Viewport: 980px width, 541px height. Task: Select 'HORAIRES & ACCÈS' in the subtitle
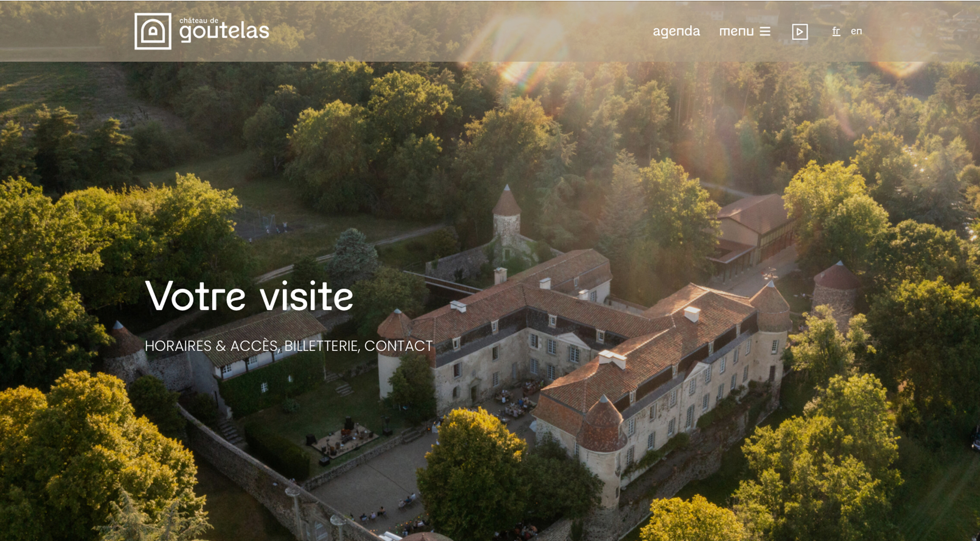[x=211, y=346]
